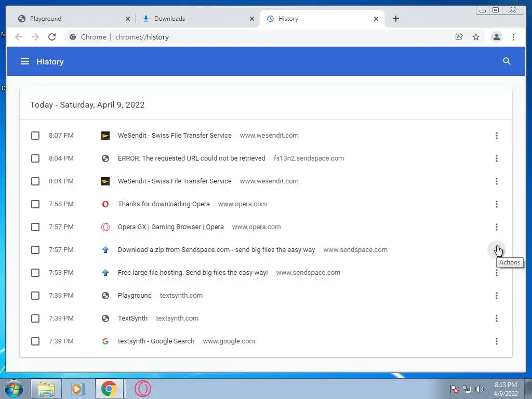The width and height of the screenshot is (532, 399).
Task: Select the History tab
Action: coord(322,19)
